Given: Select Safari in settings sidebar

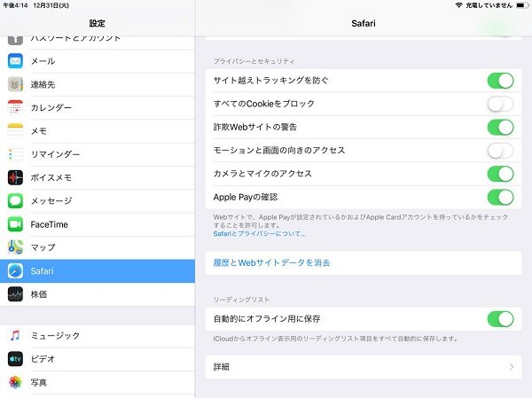Looking at the screenshot, I should pos(98,271).
